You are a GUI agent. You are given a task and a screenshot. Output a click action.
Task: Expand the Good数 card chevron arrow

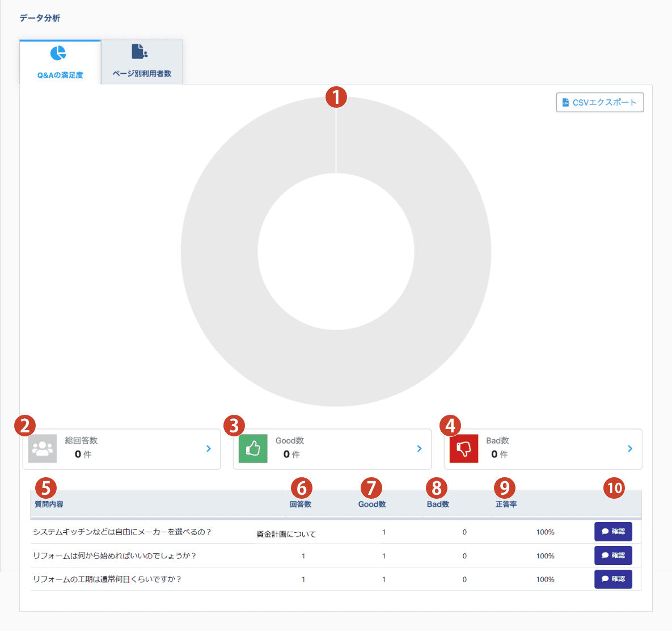[419, 449]
